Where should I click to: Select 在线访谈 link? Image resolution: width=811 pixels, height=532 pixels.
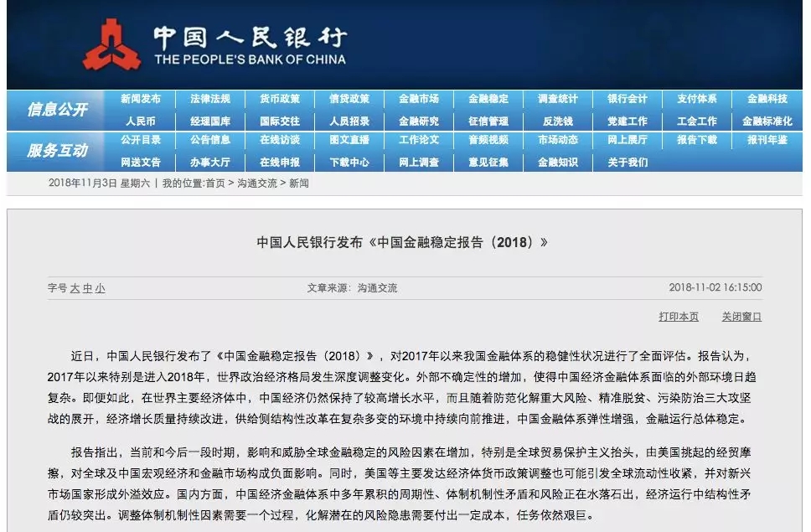[x=280, y=140]
